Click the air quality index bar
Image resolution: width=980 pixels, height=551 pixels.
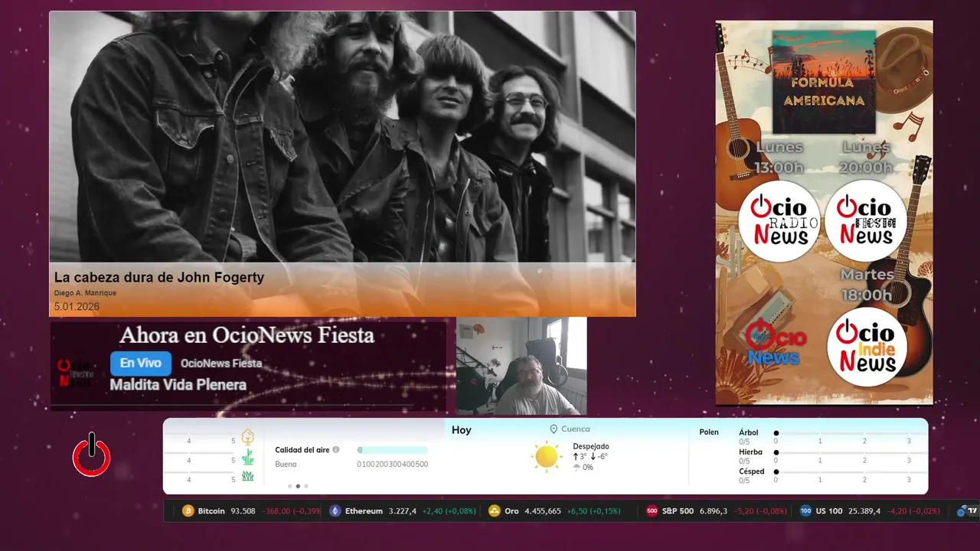tap(392, 450)
